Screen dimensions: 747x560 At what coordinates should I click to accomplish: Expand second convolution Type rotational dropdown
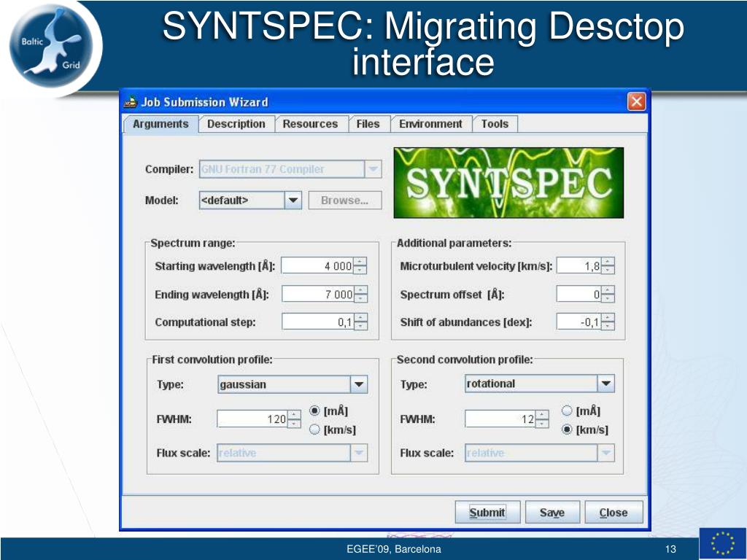coord(605,384)
